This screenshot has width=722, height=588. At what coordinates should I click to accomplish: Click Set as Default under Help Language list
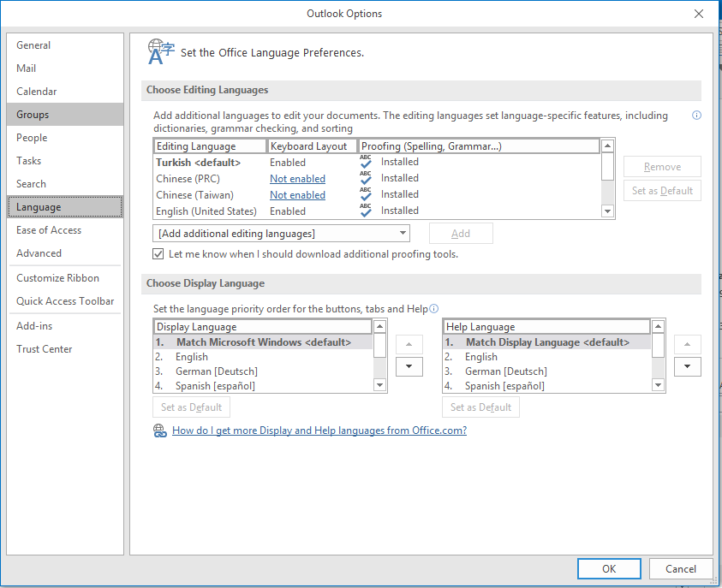tap(480, 407)
